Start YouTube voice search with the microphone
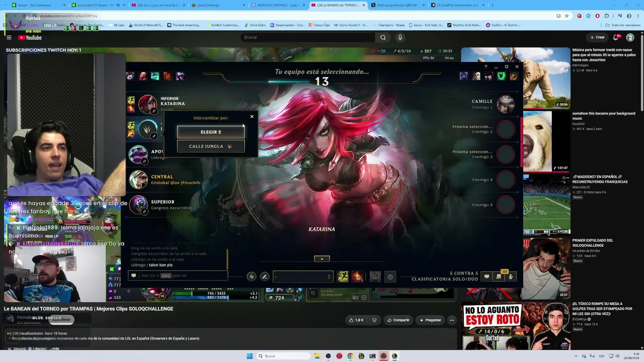The image size is (644, 362). coord(400,37)
